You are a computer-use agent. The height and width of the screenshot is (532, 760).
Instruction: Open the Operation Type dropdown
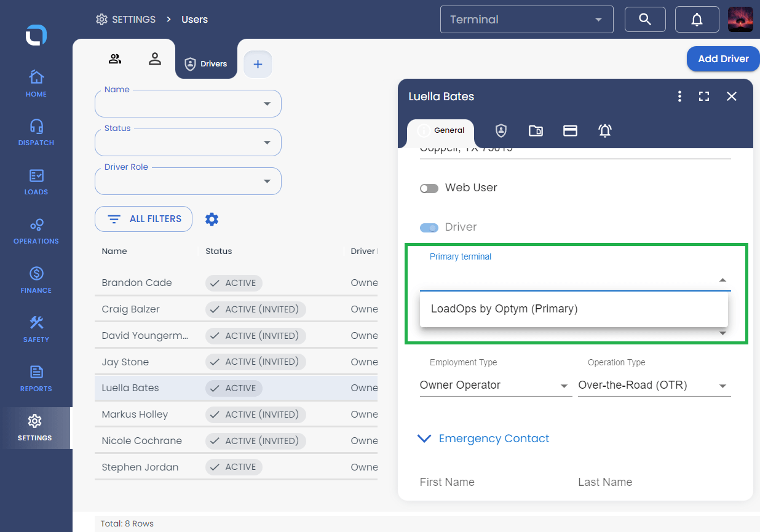tap(654, 386)
